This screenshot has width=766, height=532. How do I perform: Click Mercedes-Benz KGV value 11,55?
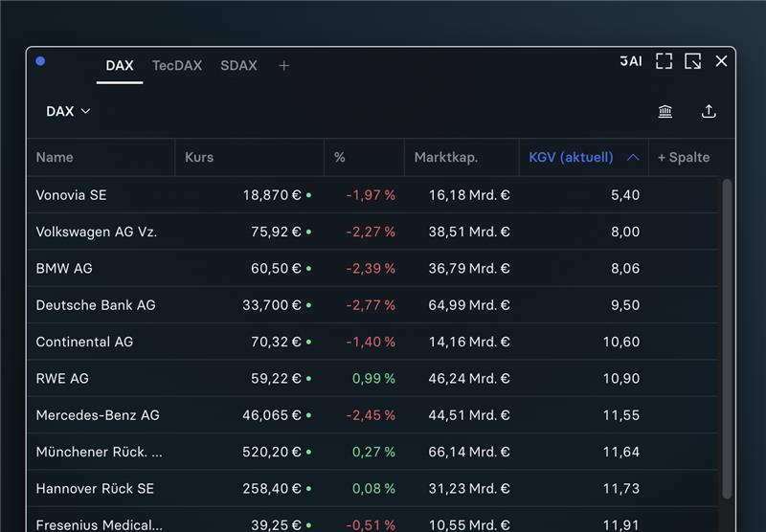click(x=621, y=415)
